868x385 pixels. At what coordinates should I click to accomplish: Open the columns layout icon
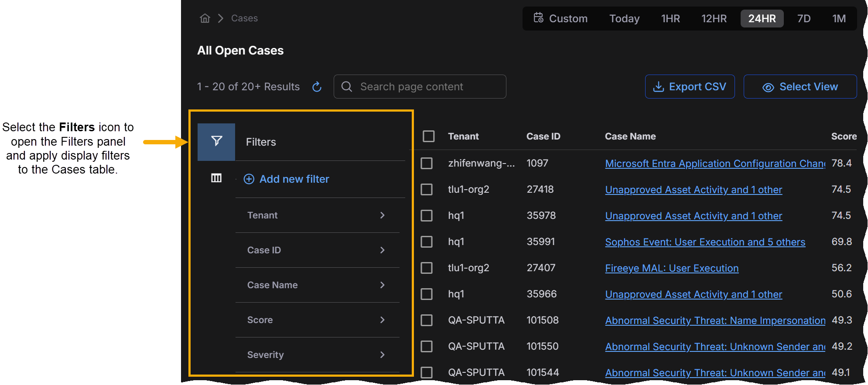coord(216,178)
